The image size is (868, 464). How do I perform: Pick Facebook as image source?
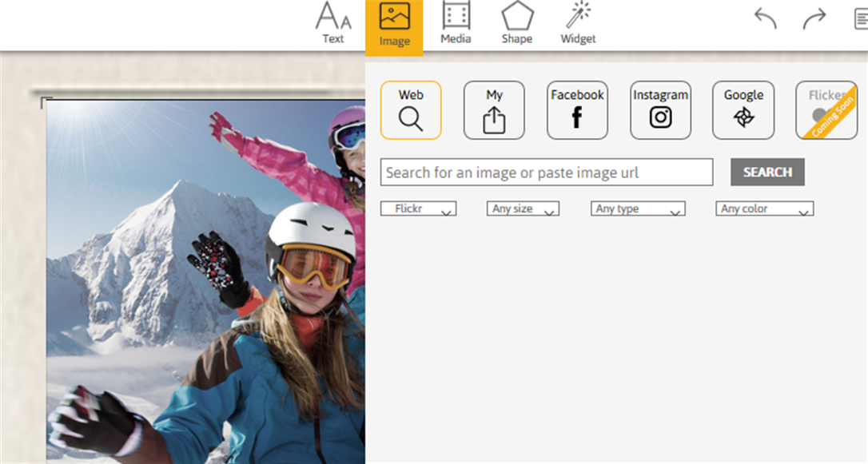click(577, 110)
